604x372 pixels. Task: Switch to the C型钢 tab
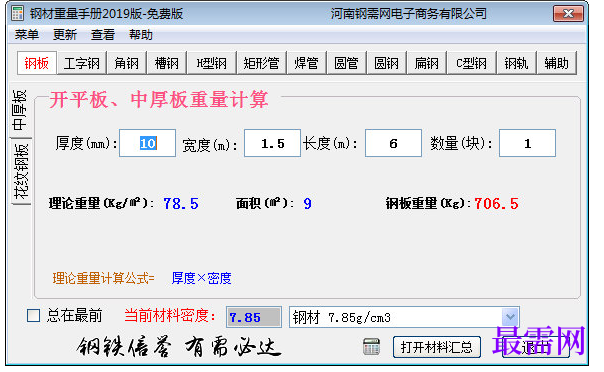click(x=471, y=63)
